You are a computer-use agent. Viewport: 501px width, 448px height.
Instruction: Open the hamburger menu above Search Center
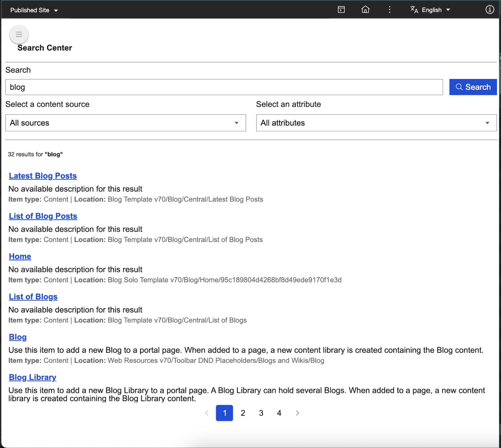19,34
